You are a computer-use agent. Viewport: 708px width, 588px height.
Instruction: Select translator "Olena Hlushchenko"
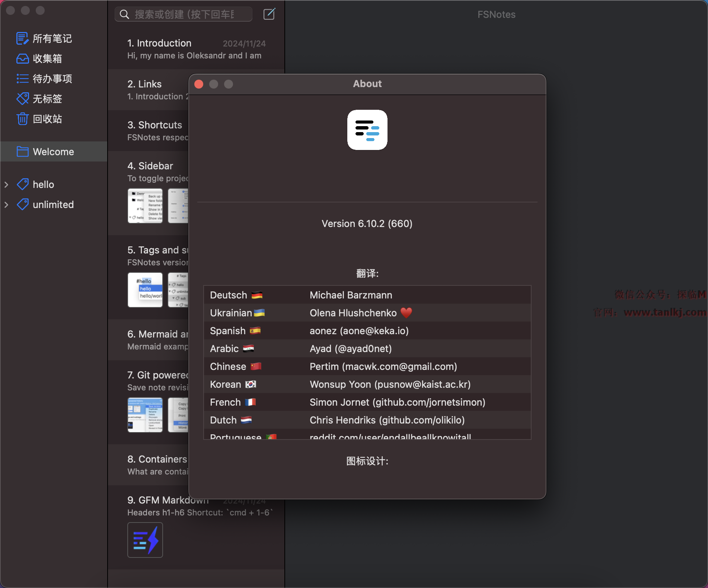[x=353, y=313]
